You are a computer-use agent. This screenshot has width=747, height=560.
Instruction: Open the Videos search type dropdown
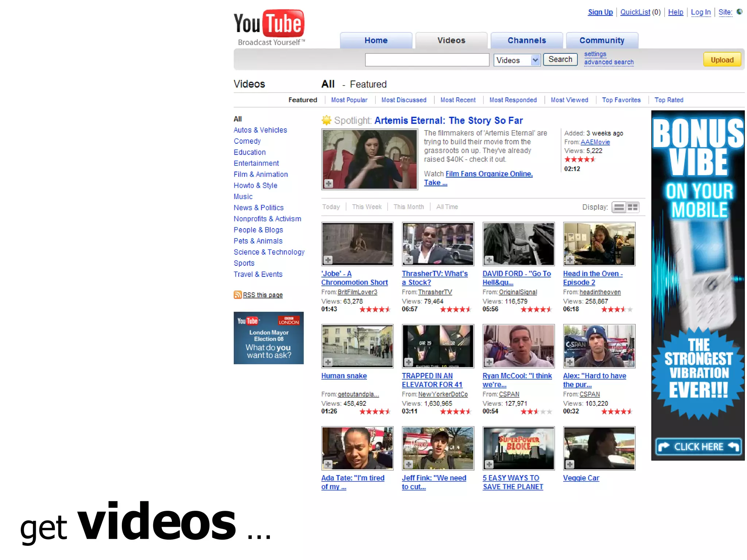(517, 60)
